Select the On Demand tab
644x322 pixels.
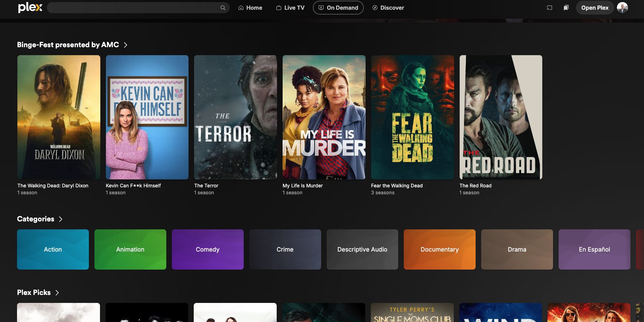338,8
